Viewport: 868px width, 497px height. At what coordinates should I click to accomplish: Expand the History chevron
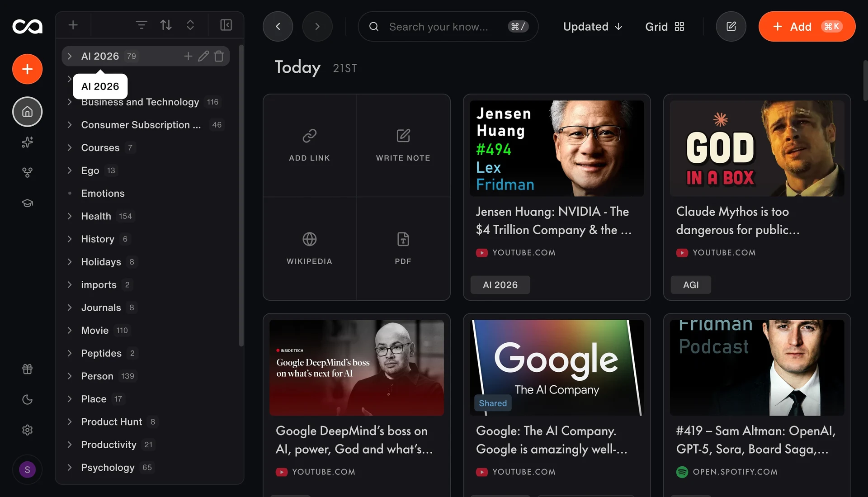[70, 239]
